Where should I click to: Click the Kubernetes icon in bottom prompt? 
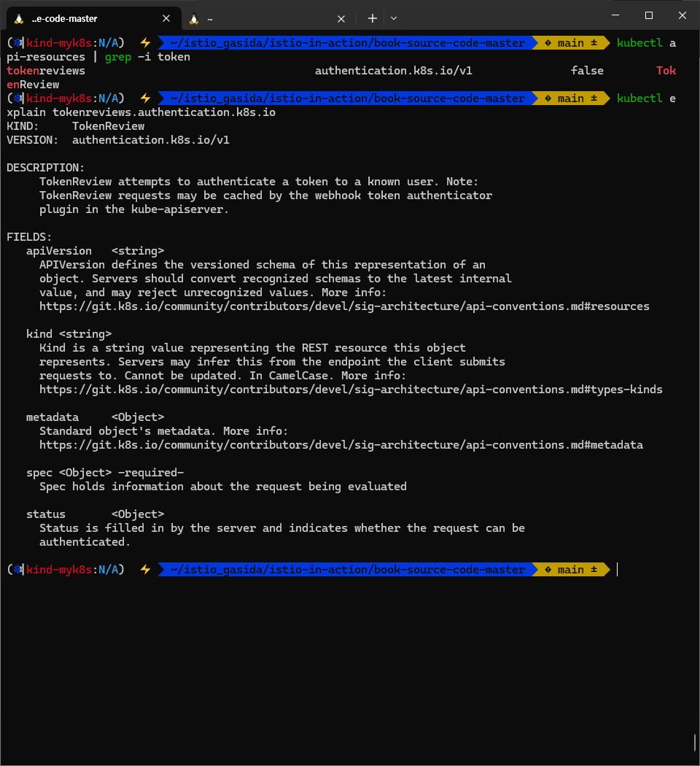pyautogui.click(x=18, y=570)
